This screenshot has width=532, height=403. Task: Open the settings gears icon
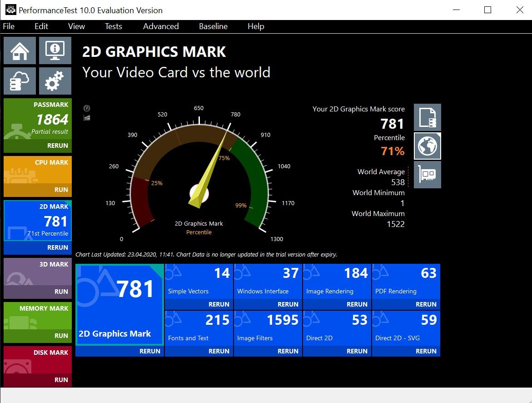click(x=55, y=81)
